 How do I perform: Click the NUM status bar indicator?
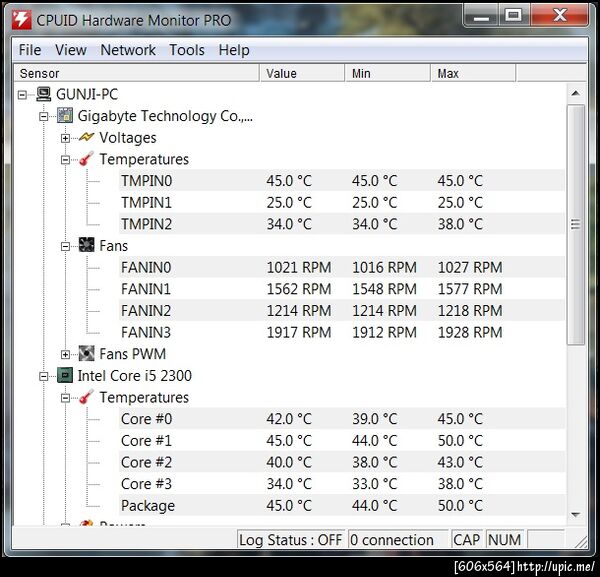click(504, 540)
